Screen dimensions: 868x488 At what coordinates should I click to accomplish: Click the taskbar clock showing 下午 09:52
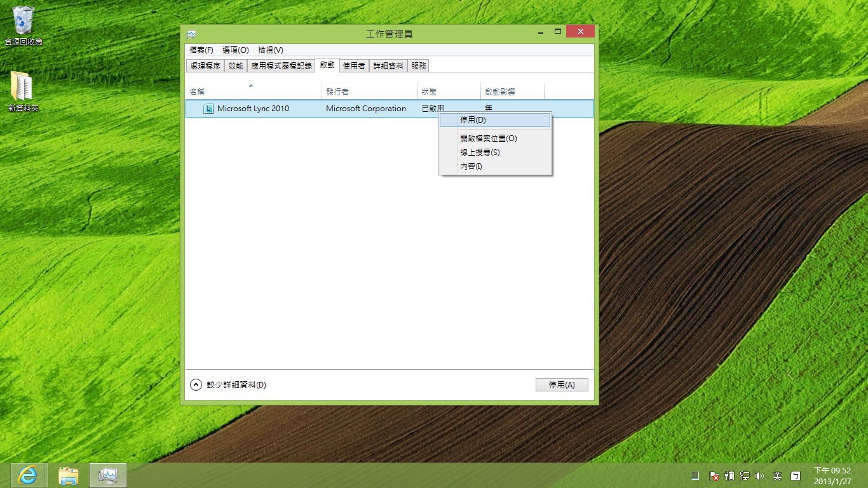click(x=832, y=476)
